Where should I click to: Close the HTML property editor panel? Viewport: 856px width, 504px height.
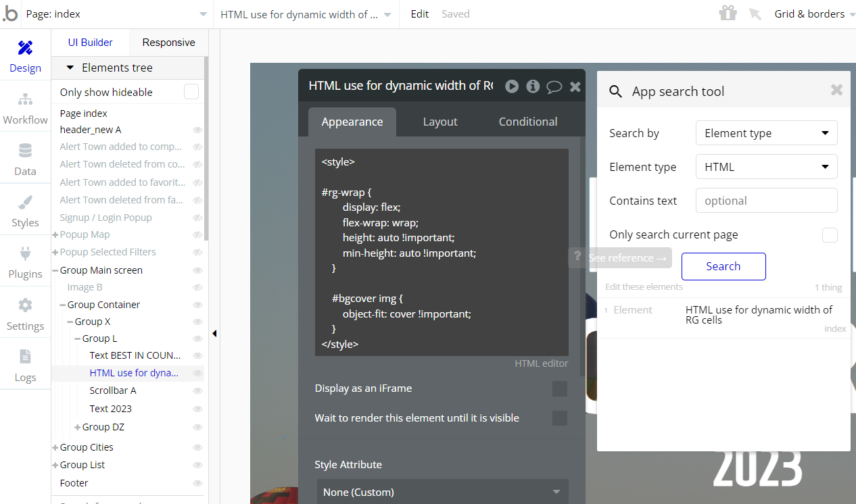point(575,86)
